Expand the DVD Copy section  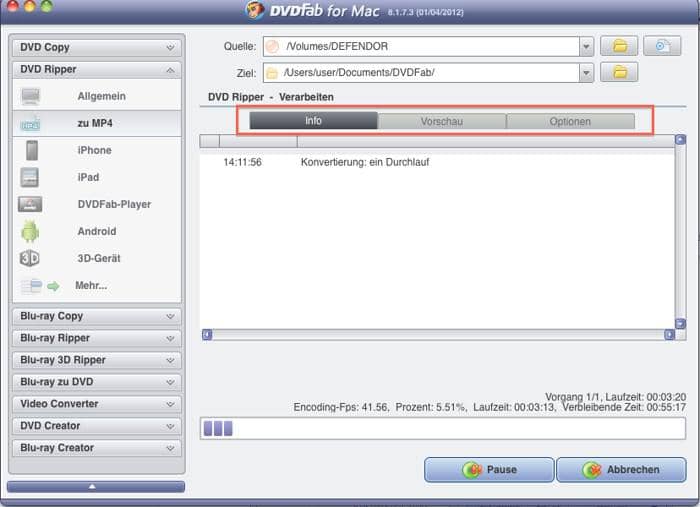tap(97, 47)
